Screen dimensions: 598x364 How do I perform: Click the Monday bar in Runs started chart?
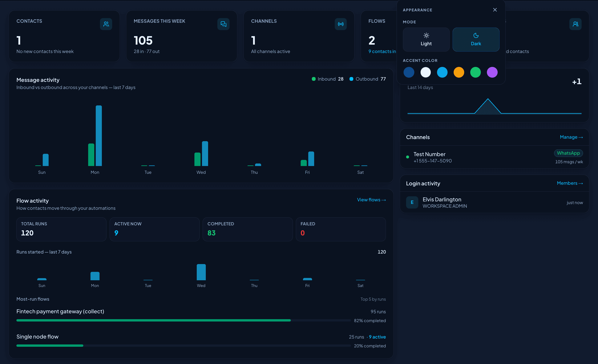(95, 276)
